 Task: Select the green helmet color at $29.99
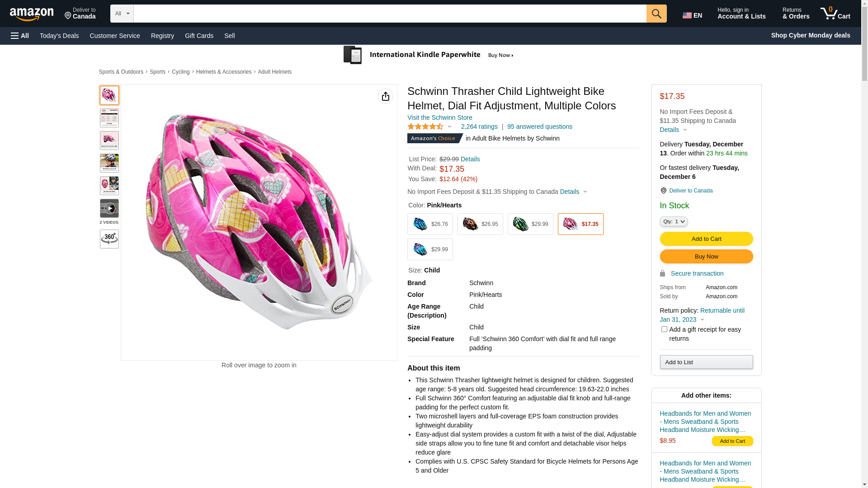(x=530, y=224)
